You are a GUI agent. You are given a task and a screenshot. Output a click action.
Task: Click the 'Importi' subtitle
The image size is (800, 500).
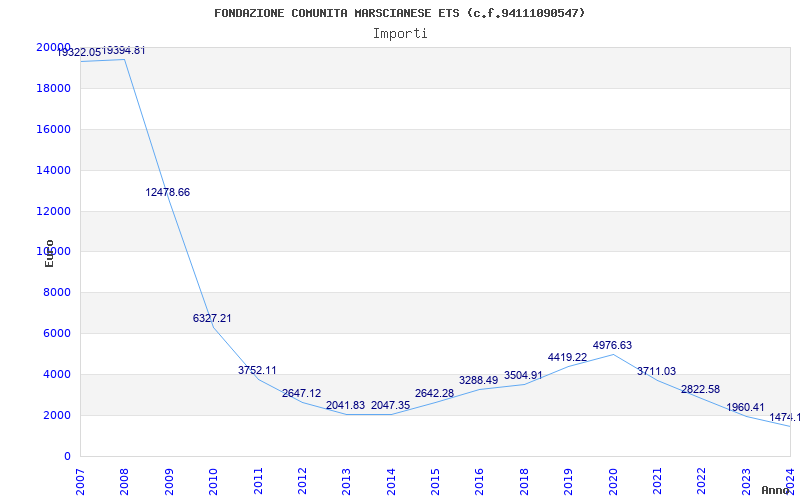click(400, 34)
